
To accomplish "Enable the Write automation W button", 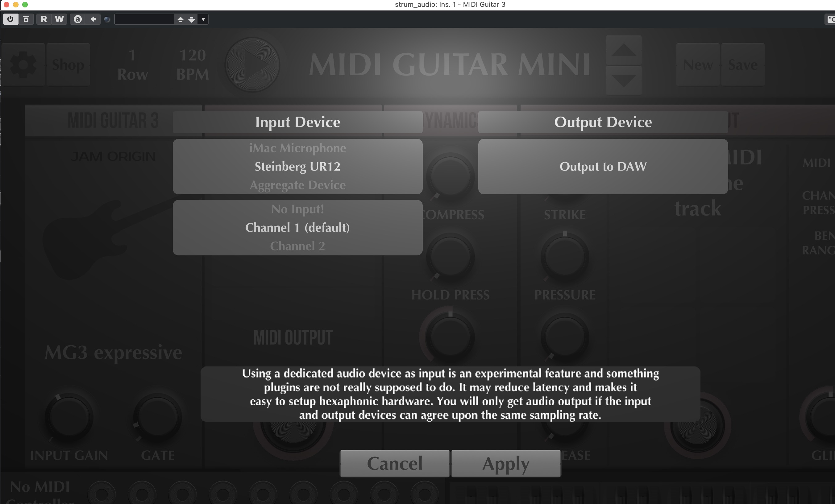I will pyautogui.click(x=59, y=19).
